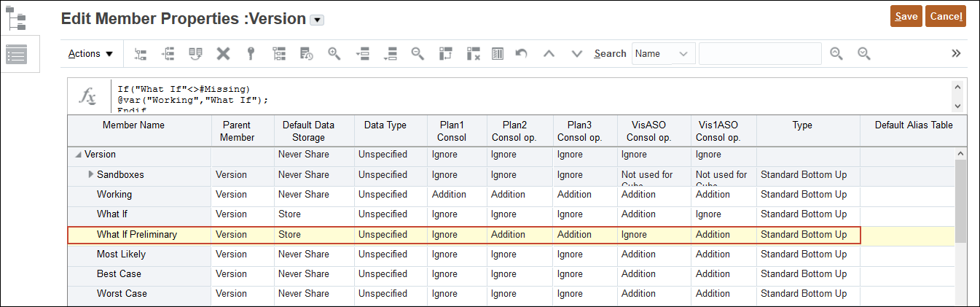Open the Version dimension title dropdown
The height and width of the screenshot is (307, 980).
(x=317, y=20)
